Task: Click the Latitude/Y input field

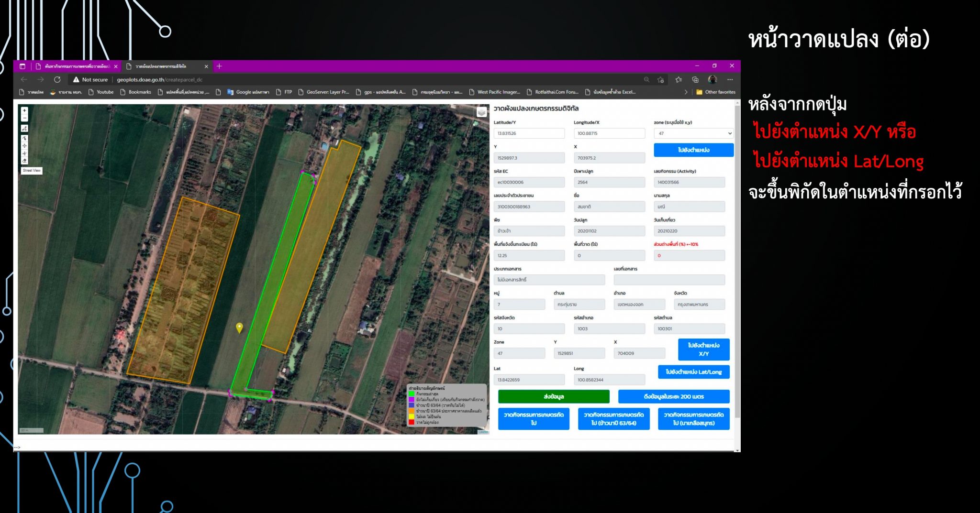Action: pos(529,133)
